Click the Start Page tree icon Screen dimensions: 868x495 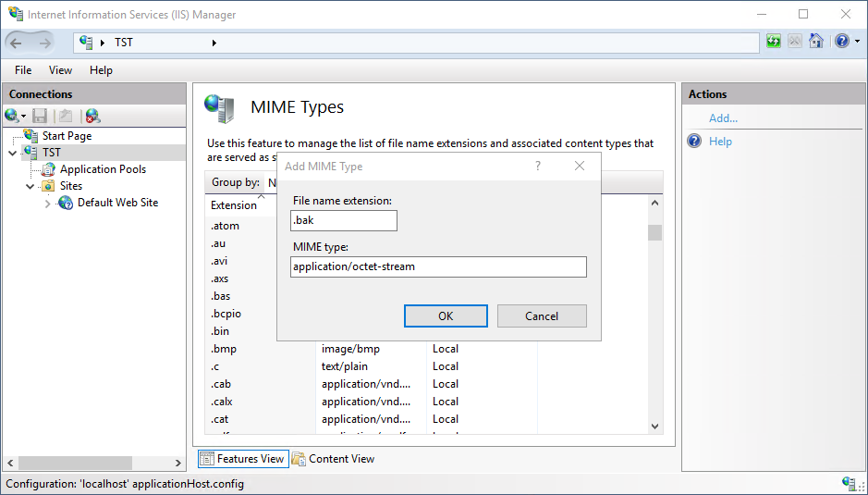point(31,135)
